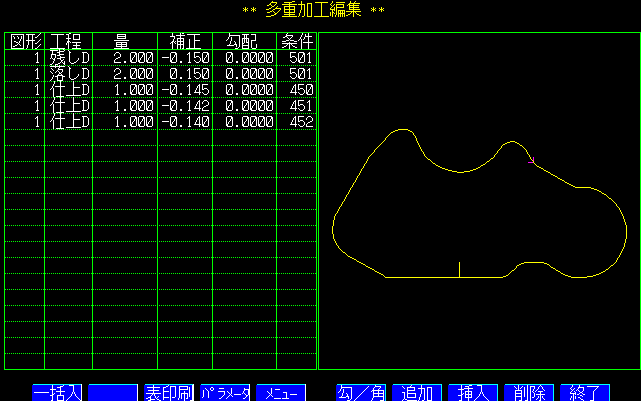Click the yellow contour shape preview
The height and width of the screenshot is (401, 641).
[479, 204]
